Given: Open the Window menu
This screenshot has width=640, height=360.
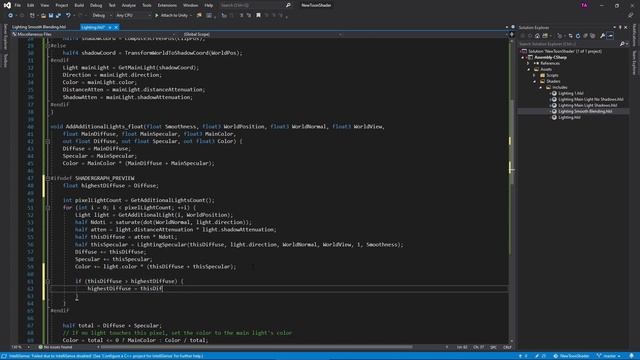Looking at the screenshot, I should [190, 5].
